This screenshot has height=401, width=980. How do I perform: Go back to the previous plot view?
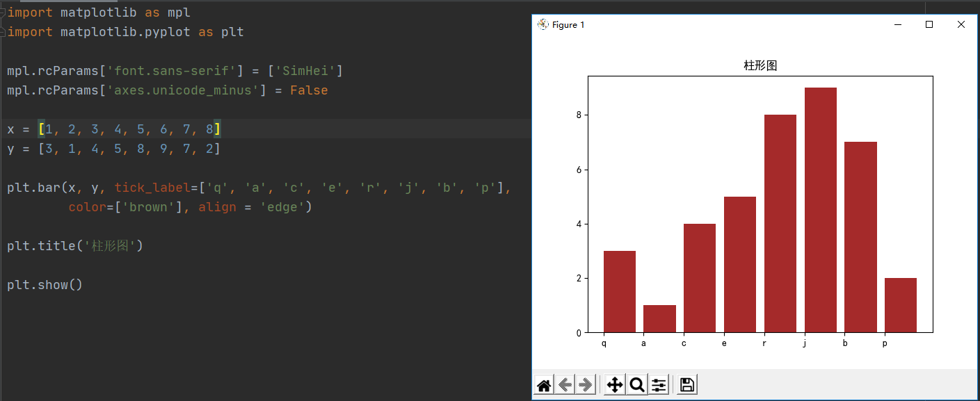pyautogui.click(x=565, y=384)
